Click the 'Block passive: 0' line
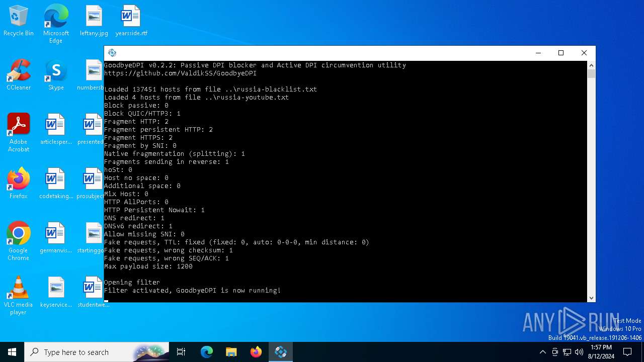 coord(136,106)
